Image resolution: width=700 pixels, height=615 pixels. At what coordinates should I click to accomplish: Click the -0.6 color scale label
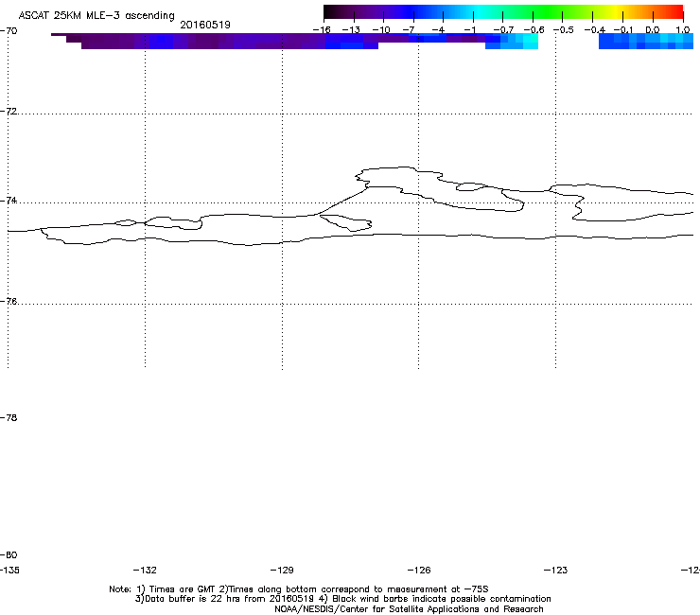(534, 30)
